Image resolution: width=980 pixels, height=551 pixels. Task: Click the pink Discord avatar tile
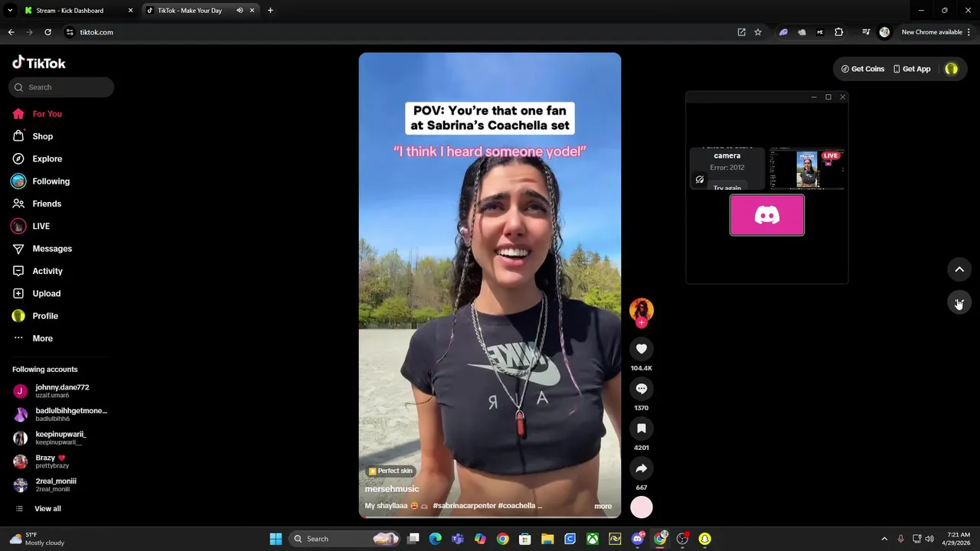767,215
